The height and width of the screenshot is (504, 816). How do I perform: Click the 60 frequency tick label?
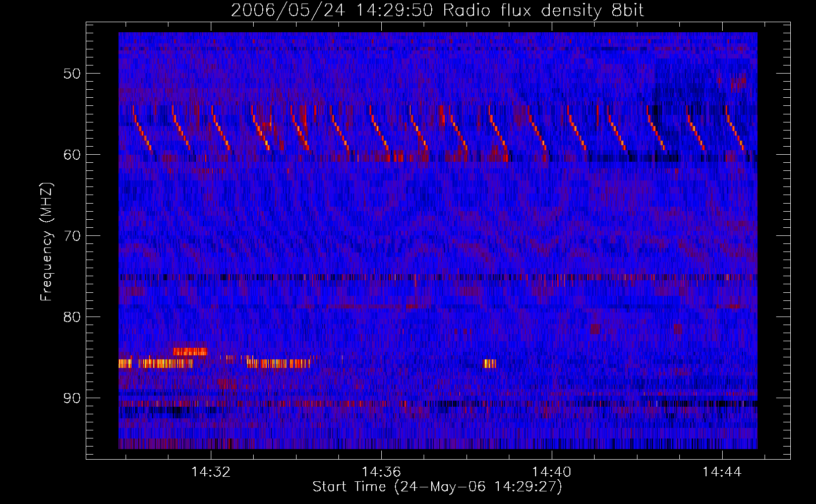tap(72, 155)
